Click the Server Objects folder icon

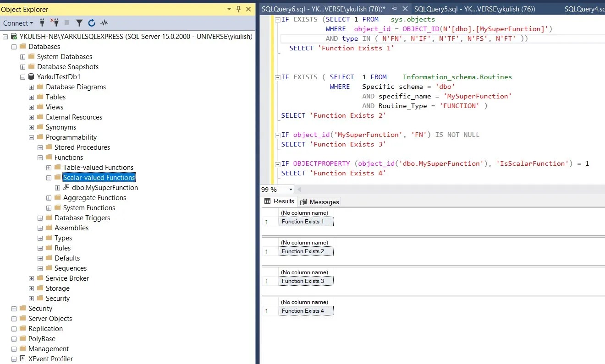[x=22, y=319]
